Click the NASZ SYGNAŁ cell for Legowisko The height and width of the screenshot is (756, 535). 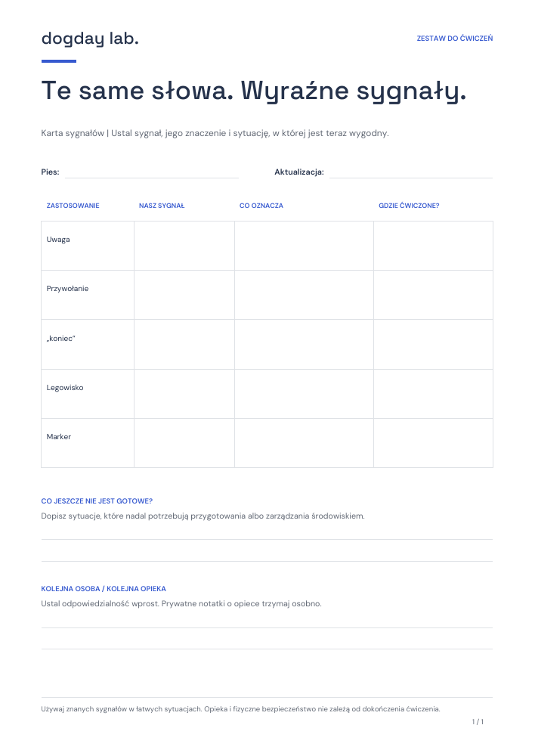tap(184, 394)
